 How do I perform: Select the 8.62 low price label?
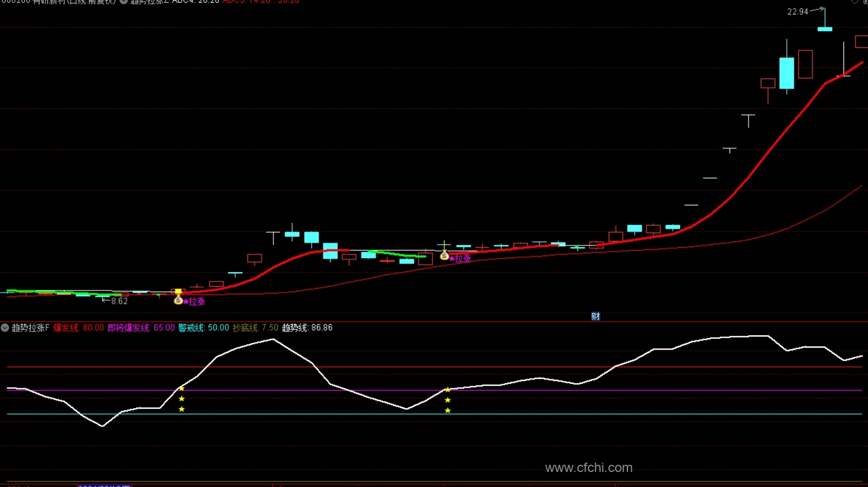[119, 302]
